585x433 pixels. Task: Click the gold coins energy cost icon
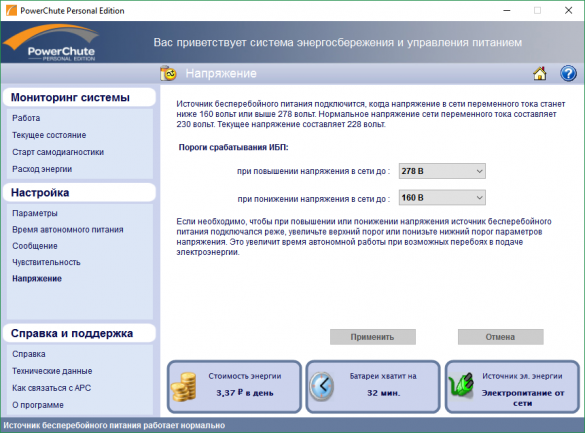point(184,387)
